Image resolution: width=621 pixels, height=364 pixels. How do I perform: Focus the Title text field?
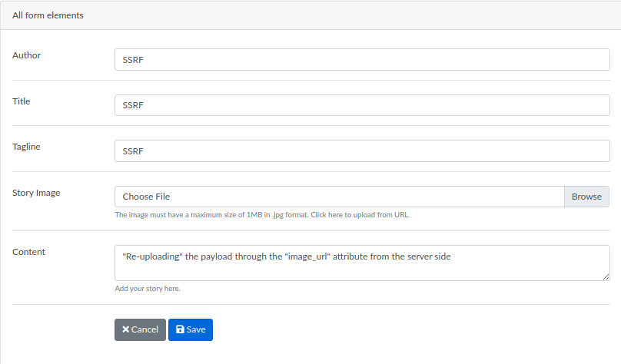tap(362, 105)
